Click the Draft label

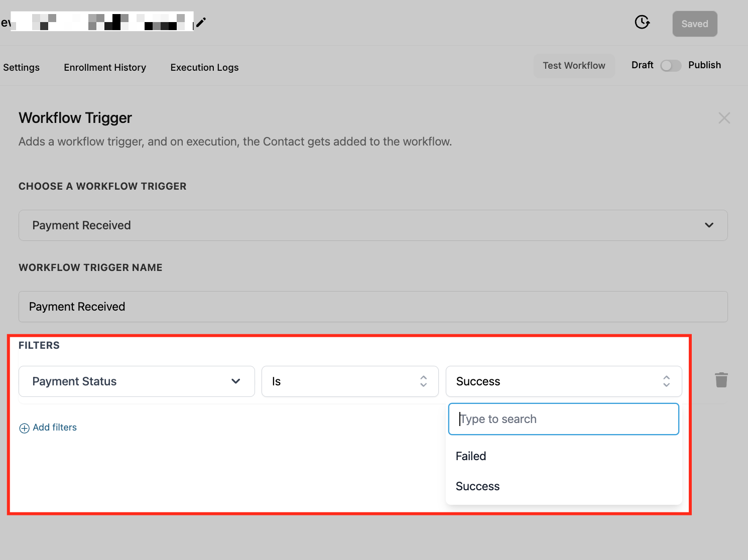(x=642, y=65)
